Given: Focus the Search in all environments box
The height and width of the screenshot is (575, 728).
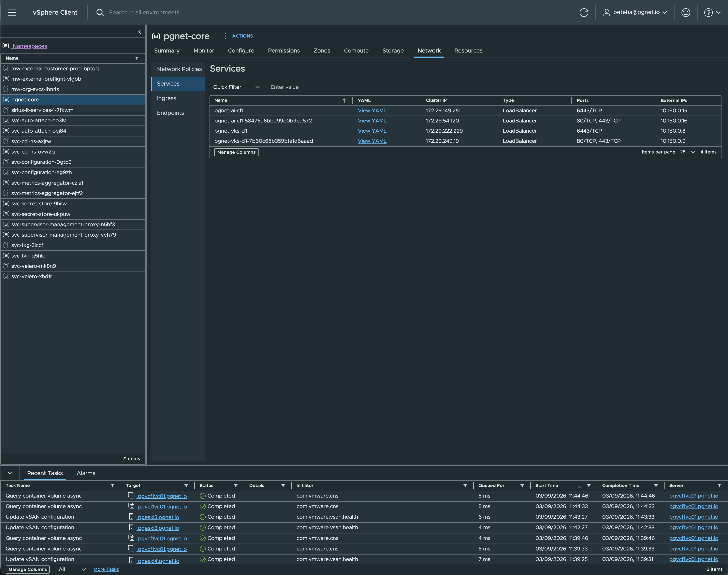Looking at the screenshot, I should [144, 12].
